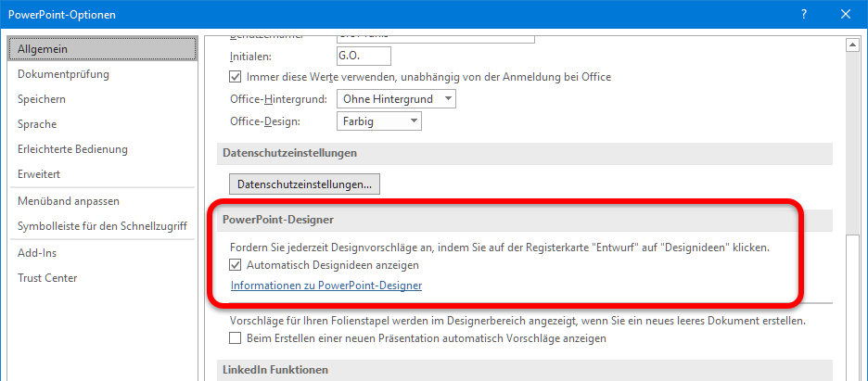Click the help question mark icon
The image size is (868, 381).
click(x=804, y=15)
